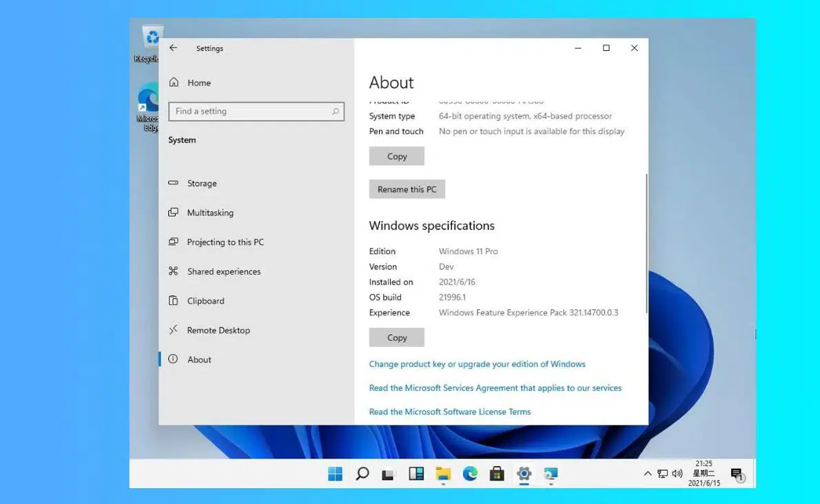This screenshot has width=820, height=504.
Task: Open the taskbar clock and date
Action: [704, 473]
